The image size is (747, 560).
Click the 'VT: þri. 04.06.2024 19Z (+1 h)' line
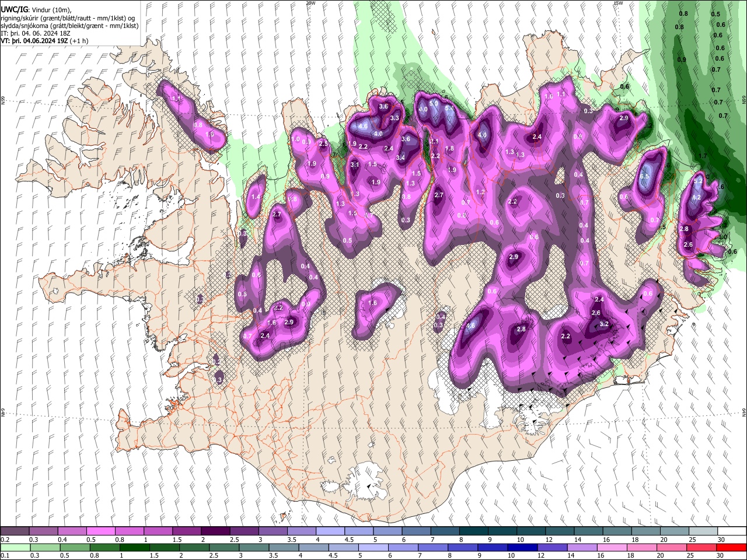[x=45, y=41]
